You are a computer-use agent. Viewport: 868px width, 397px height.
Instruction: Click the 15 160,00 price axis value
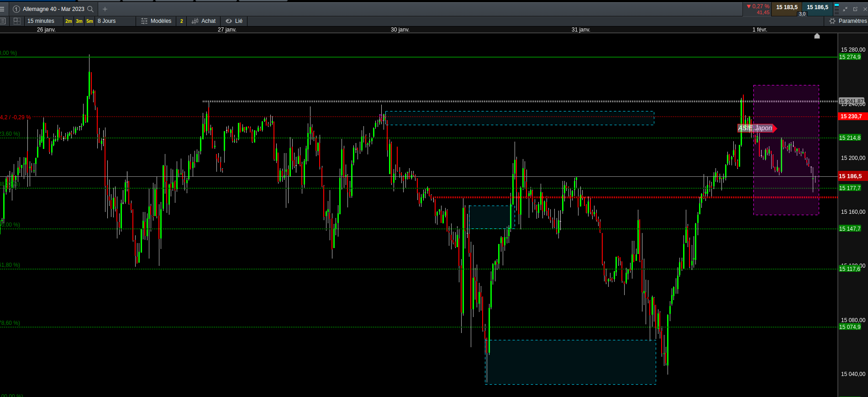(853, 212)
